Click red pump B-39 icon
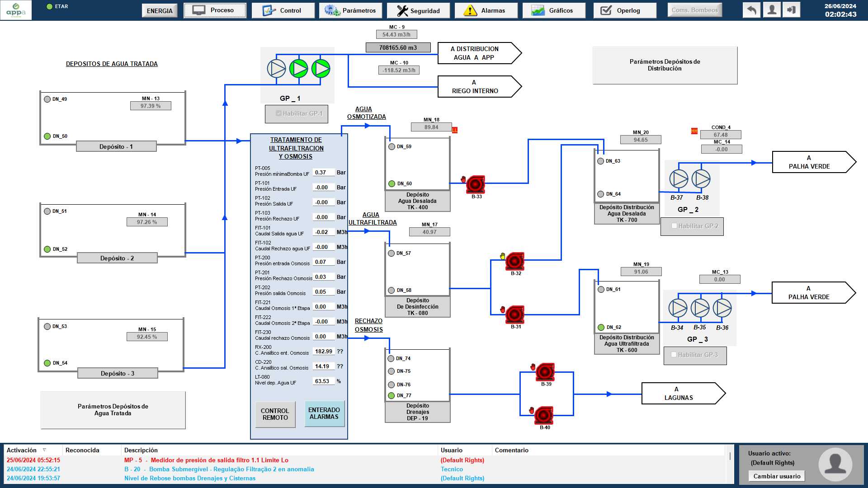The width and height of the screenshot is (868, 488). pos(545,372)
